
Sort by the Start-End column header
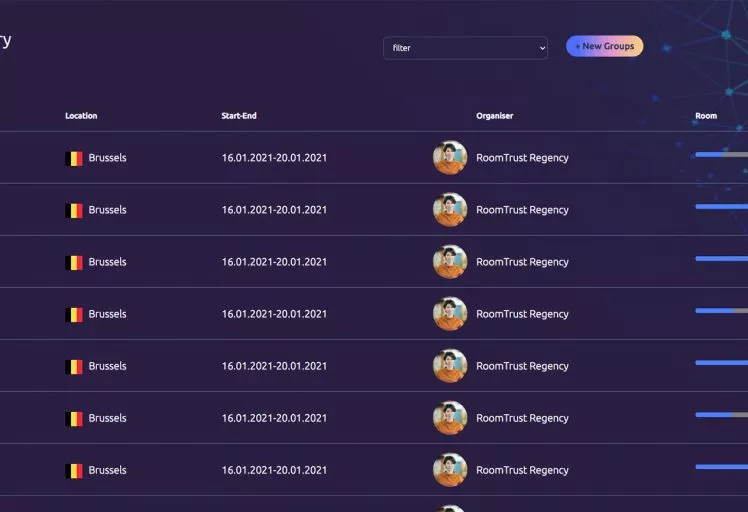[x=239, y=116]
